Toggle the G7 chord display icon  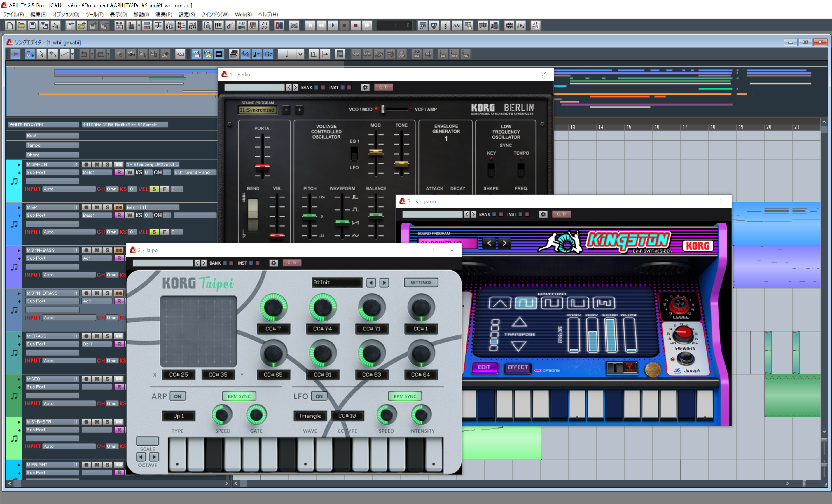point(268,54)
